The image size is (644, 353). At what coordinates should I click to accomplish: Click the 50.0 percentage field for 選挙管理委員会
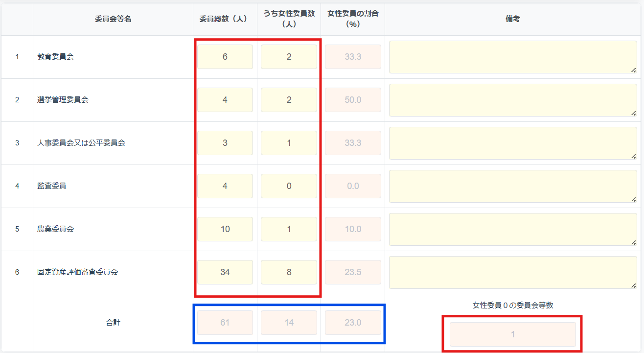tap(353, 100)
